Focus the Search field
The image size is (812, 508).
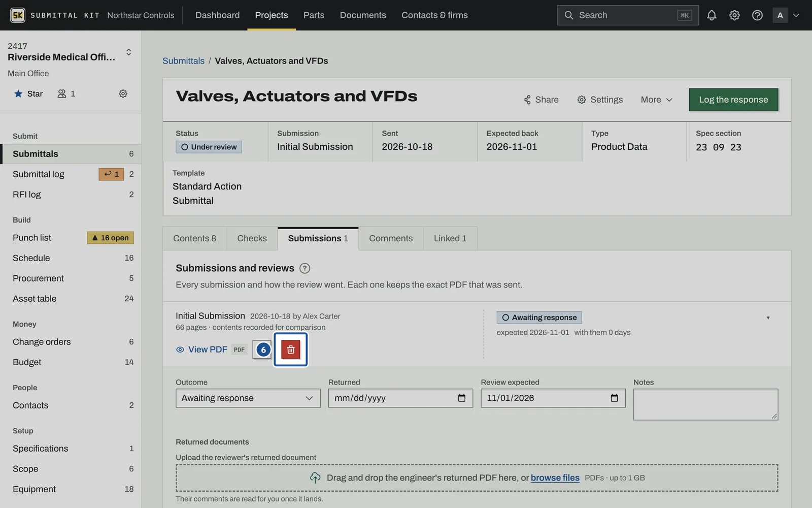tap(628, 15)
